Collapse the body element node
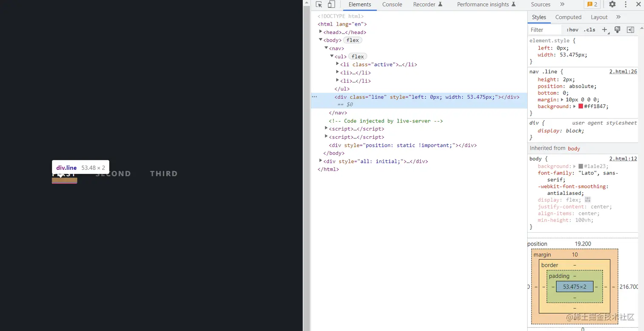This screenshot has width=644, height=331. [x=321, y=40]
